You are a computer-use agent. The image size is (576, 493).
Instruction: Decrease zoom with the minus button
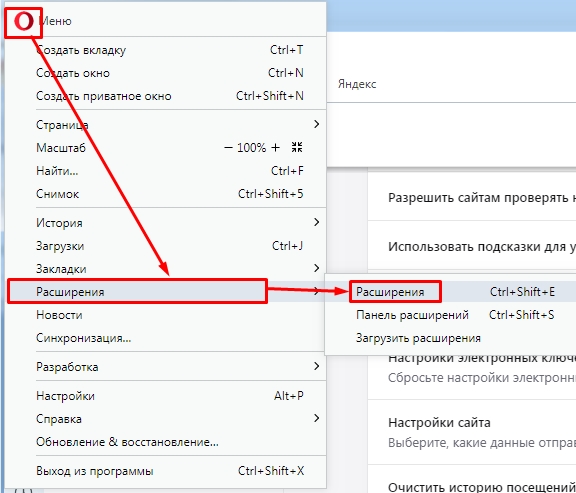point(228,148)
